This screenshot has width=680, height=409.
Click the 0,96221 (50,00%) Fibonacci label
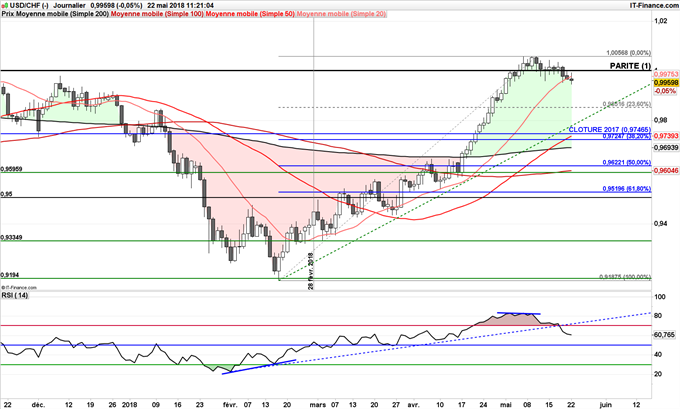pos(627,163)
